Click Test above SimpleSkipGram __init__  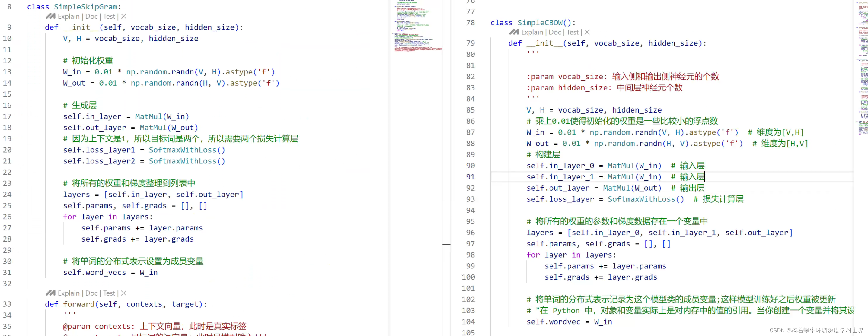[x=109, y=17]
